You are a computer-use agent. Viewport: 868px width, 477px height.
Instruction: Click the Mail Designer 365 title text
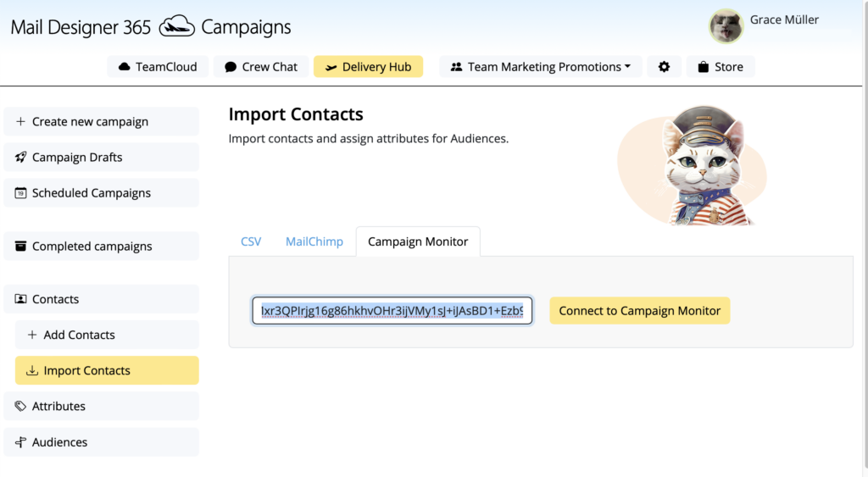pos(81,27)
